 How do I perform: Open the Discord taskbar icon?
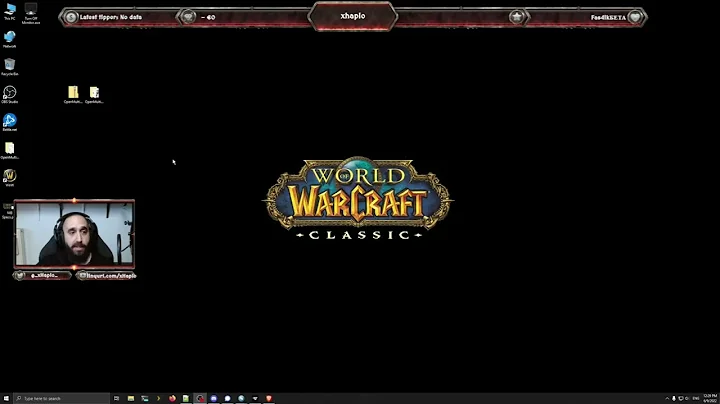pyautogui.click(x=214, y=398)
